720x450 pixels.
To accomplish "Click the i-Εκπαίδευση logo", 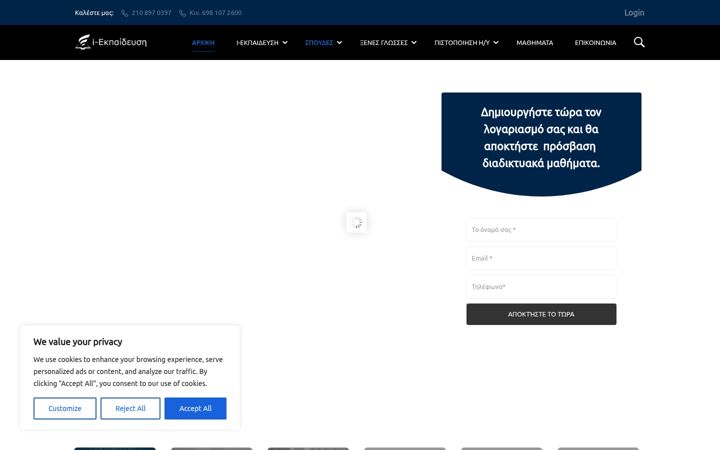I will [111, 42].
